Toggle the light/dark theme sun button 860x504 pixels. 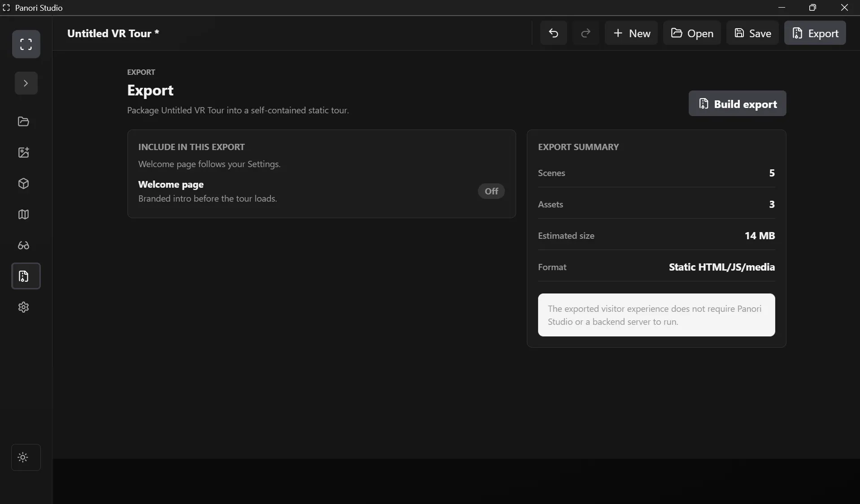pyautogui.click(x=26, y=457)
